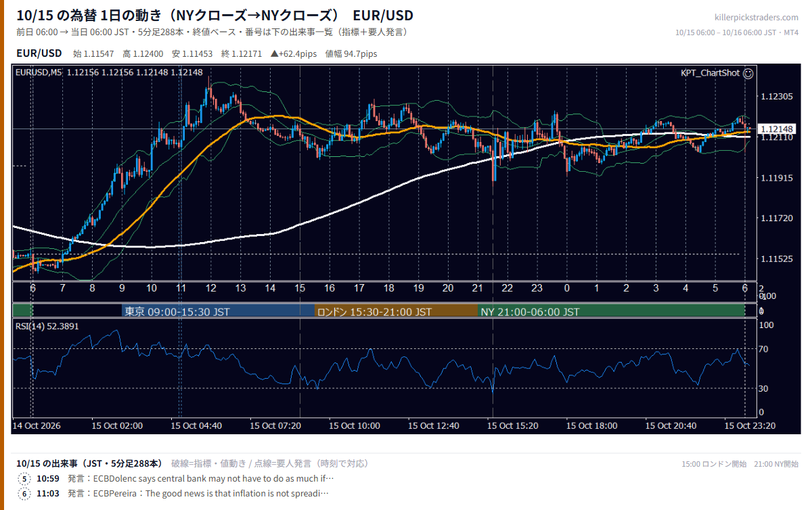Click the 15 Oct 07:20 time axis label

275,425
